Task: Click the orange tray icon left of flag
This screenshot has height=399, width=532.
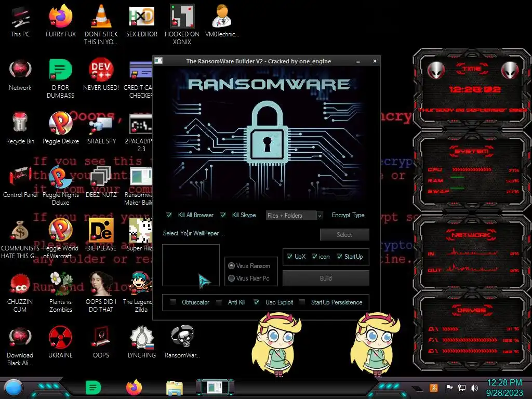Action: pyautogui.click(x=434, y=388)
